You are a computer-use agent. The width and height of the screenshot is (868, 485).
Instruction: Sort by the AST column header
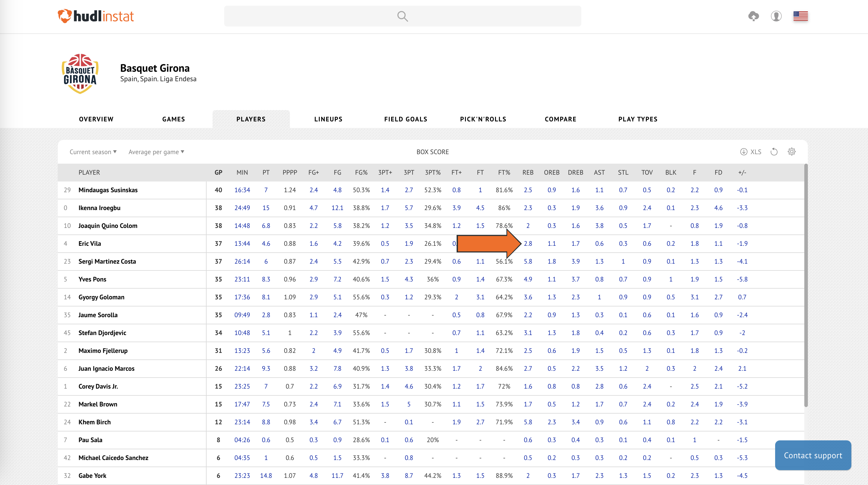[x=599, y=173]
